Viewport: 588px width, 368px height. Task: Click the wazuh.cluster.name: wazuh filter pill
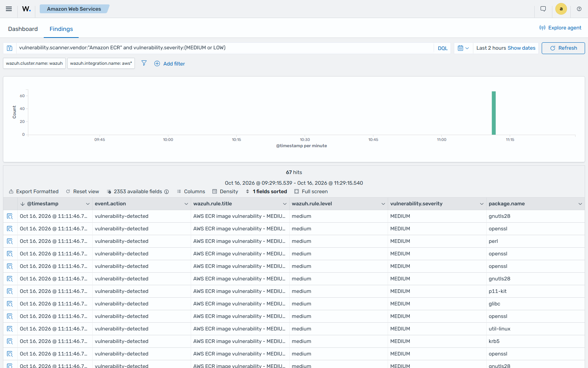pyautogui.click(x=35, y=63)
